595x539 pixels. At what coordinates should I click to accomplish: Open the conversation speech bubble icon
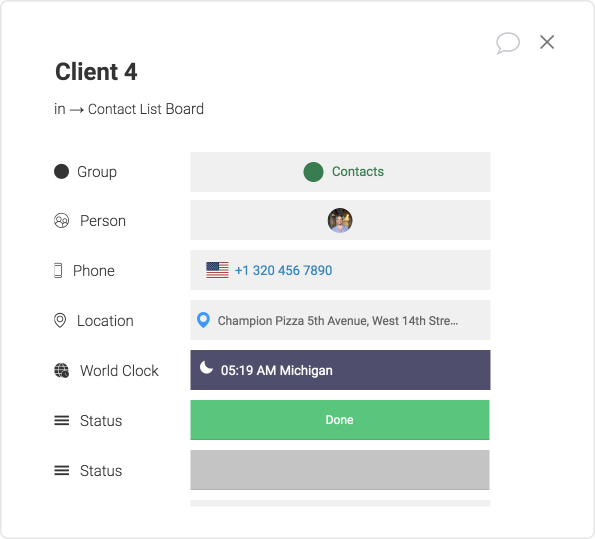coord(508,43)
